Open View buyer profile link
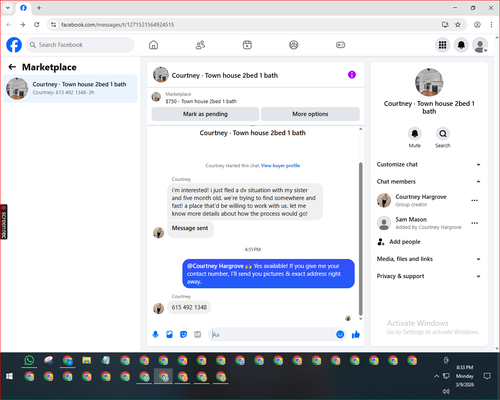Screen dimensions: 500x400 point(280,166)
